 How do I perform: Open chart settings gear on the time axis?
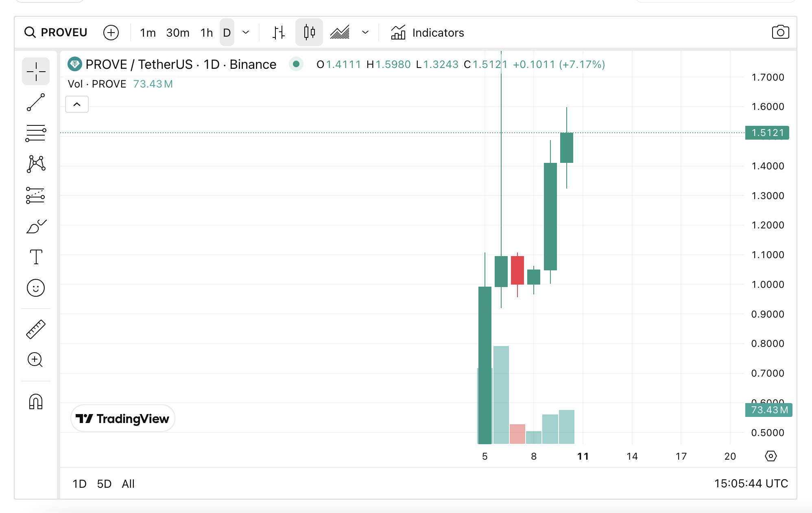tap(771, 456)
